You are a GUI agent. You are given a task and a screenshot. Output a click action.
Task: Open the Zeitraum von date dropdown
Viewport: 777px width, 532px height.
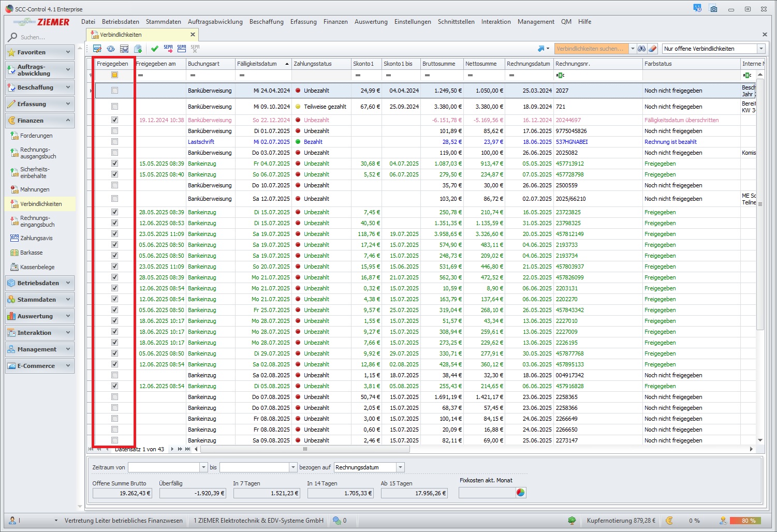click(x=203, y=467)
